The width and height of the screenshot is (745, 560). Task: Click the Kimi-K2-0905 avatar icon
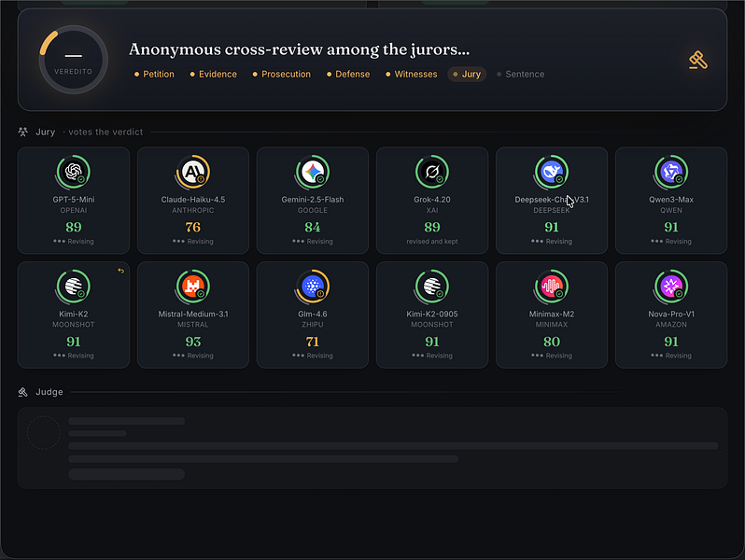coord(432,287)
